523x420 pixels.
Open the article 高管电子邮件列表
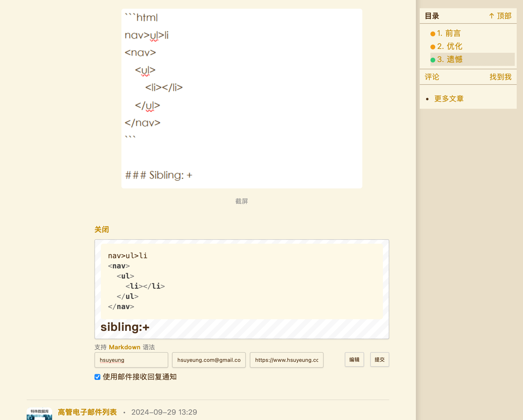coord(87,412)
